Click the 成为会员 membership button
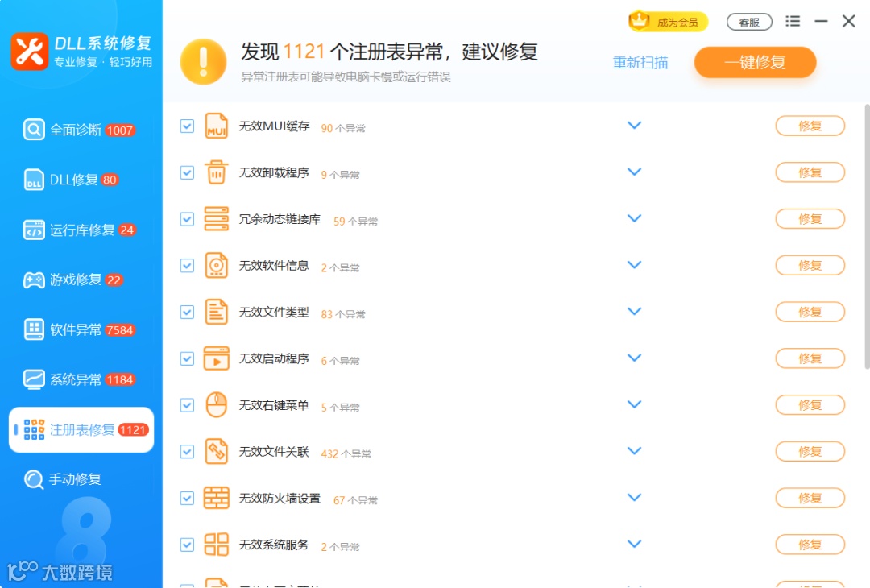The height and width of the screenshot is (588, 870). [668, 22]
